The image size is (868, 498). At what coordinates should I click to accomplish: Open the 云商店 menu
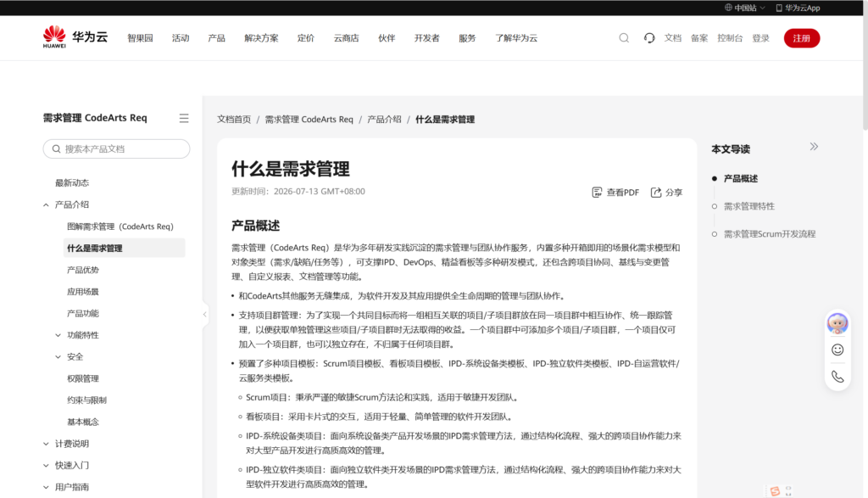[x=346, y=37]
